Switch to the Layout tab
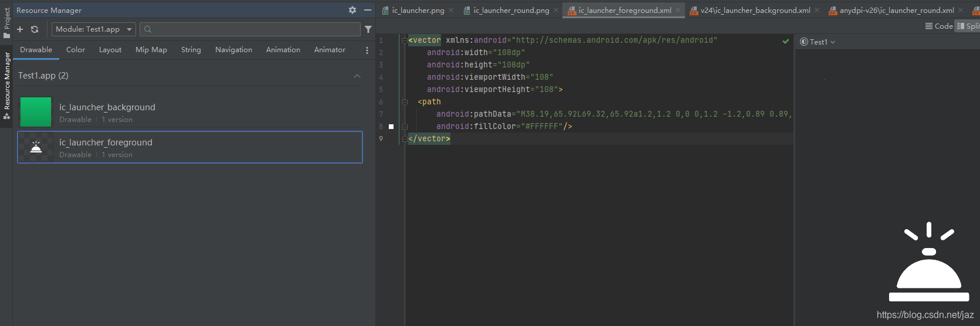 (110, 50)
